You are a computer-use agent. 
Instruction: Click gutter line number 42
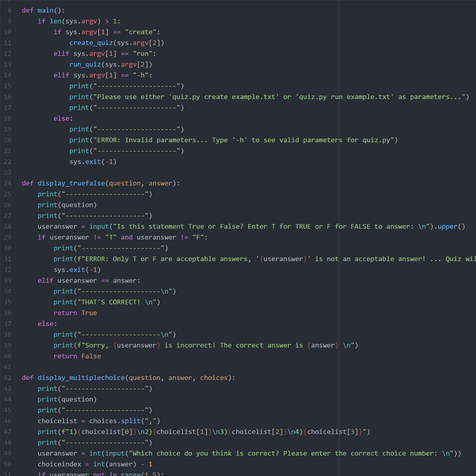coord(8,378)
